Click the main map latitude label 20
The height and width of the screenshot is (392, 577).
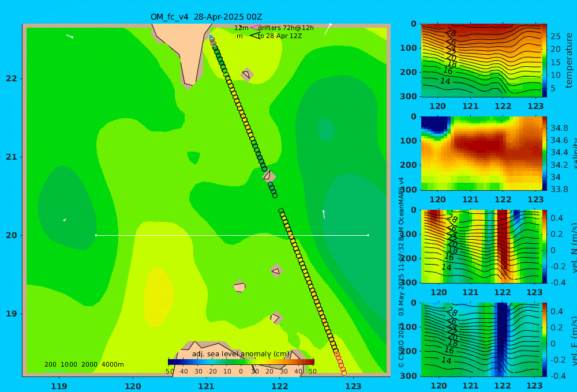coord(12,235)
